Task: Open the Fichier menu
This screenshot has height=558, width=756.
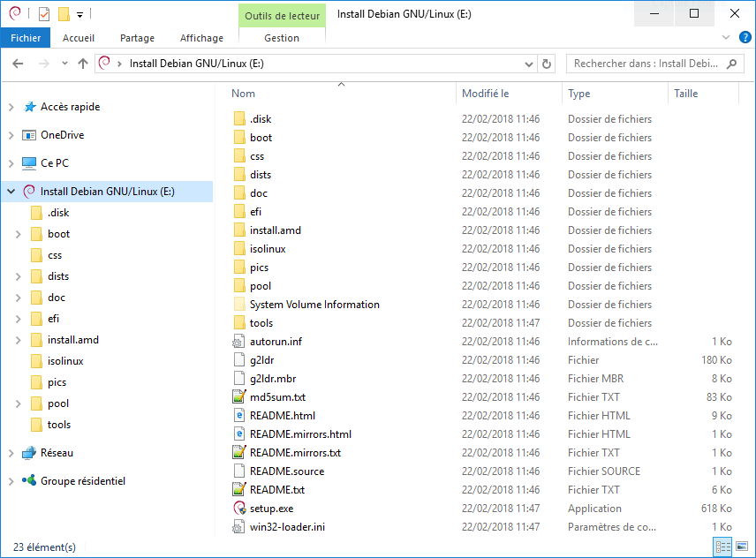Action: pos(26,38)
